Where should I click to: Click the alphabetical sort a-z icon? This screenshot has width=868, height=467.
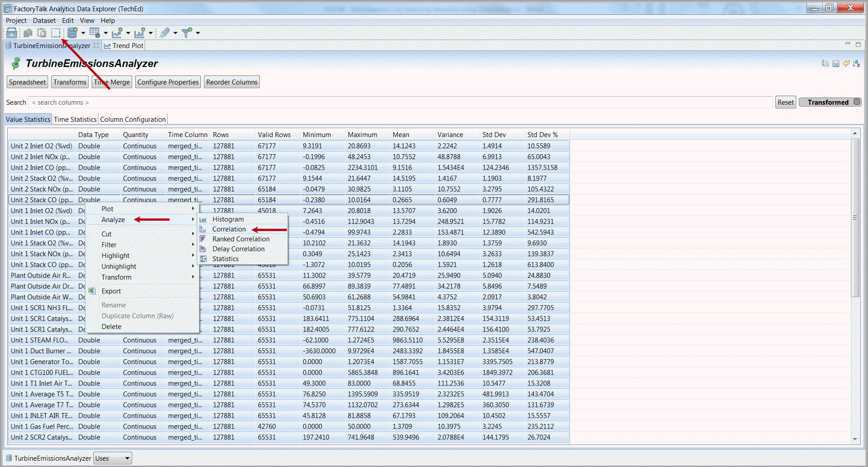pos(856,64)
